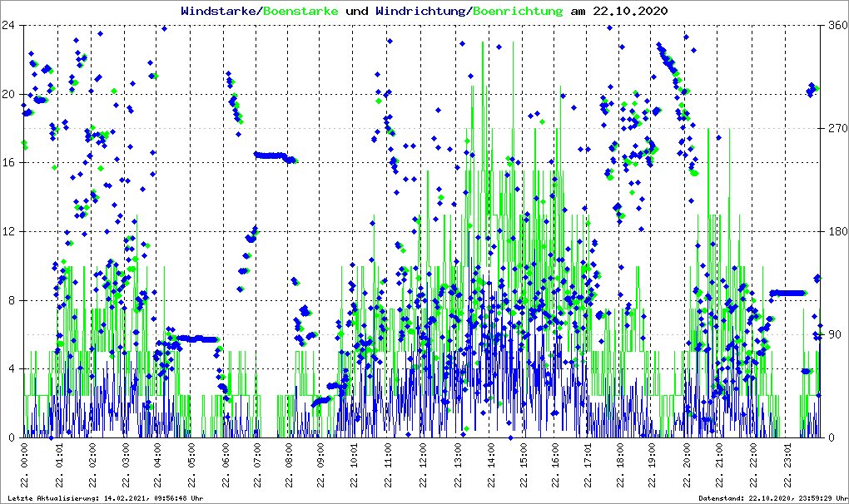Click the green 'Boenrichtung' title word
This screenshot has width=849, height=504.
coord(518,11)
